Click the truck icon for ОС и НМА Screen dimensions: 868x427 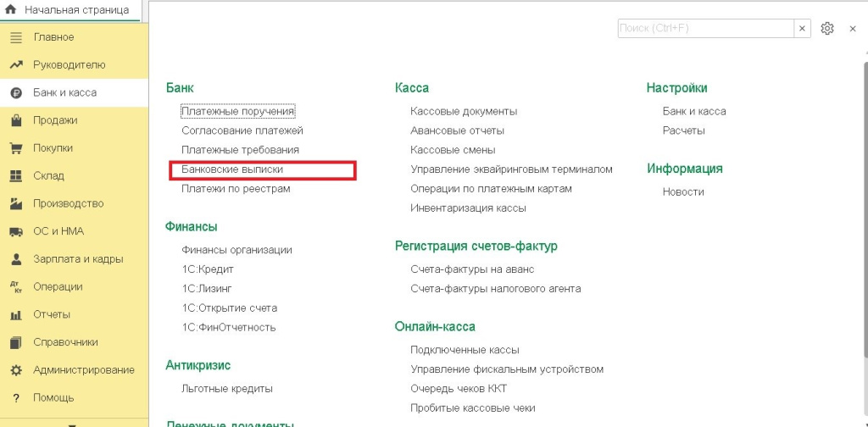pos(16,232)
